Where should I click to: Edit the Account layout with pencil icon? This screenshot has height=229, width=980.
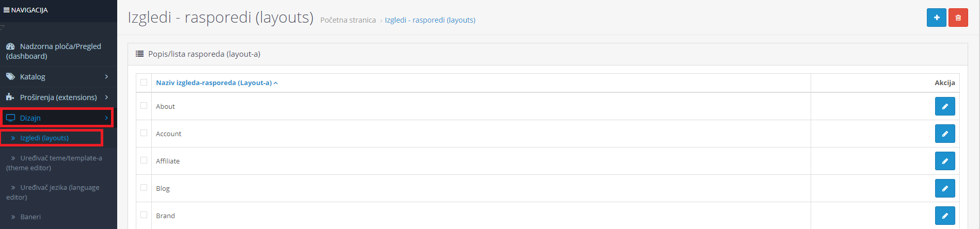pos(945,134)
